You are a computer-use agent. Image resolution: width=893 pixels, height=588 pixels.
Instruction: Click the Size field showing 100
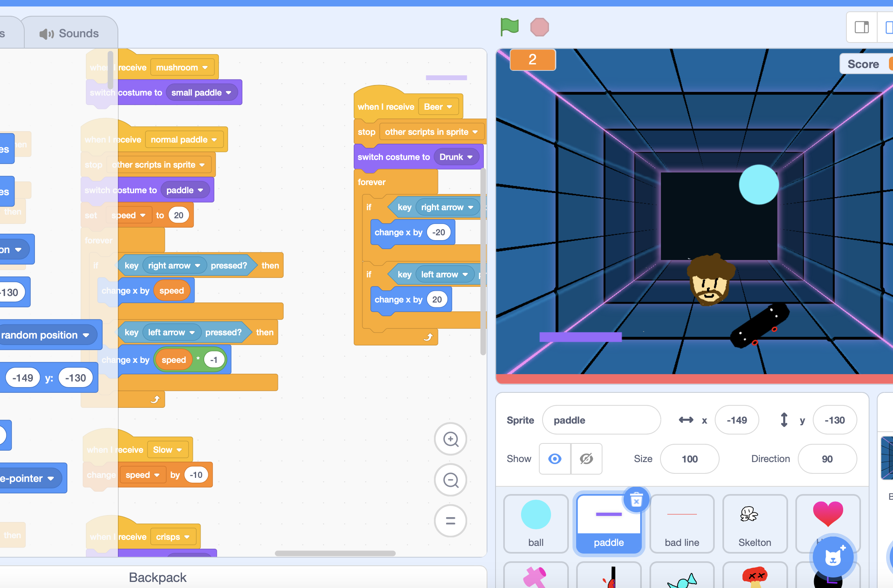(x=690, y=459)
